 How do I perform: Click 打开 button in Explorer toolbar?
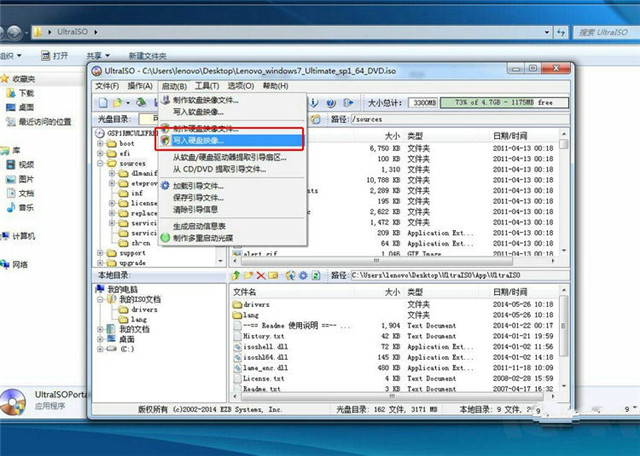(59, 56)
